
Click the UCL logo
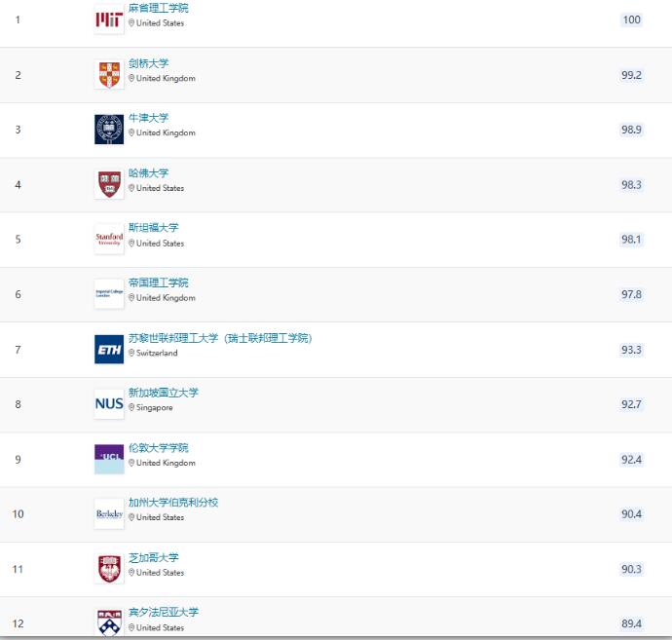109,458
